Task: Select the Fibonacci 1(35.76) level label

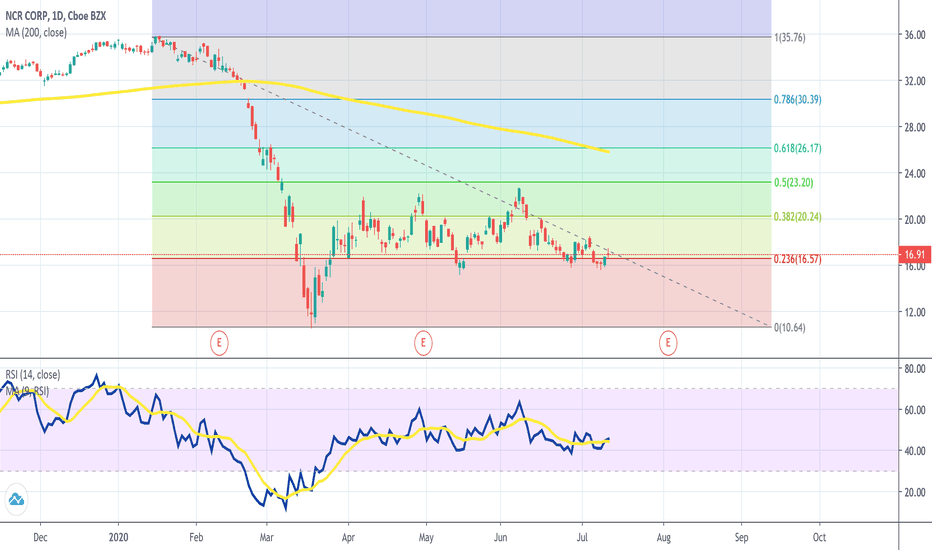Action: (x=790, y=37)
